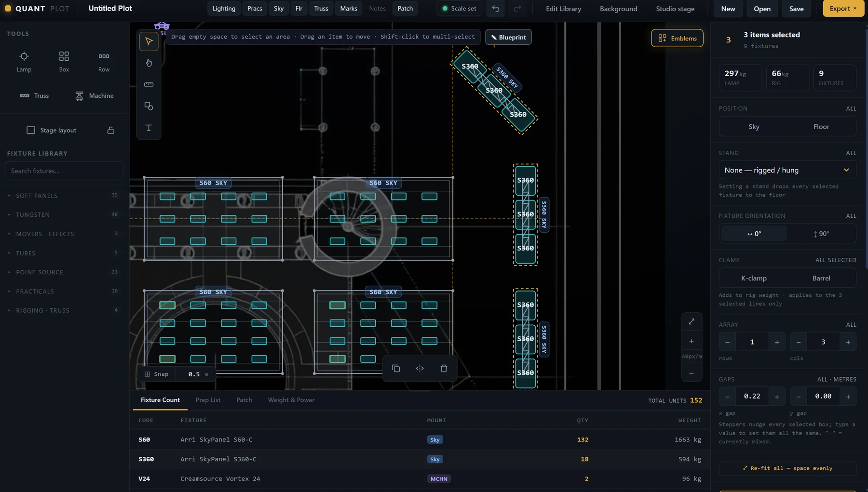Expand the Point Source category

(x=64, y=272)
